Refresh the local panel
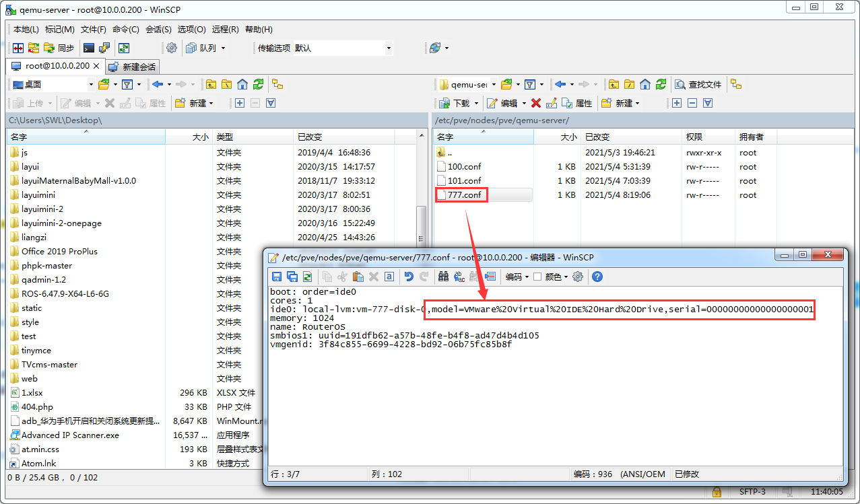 [258, 84]
